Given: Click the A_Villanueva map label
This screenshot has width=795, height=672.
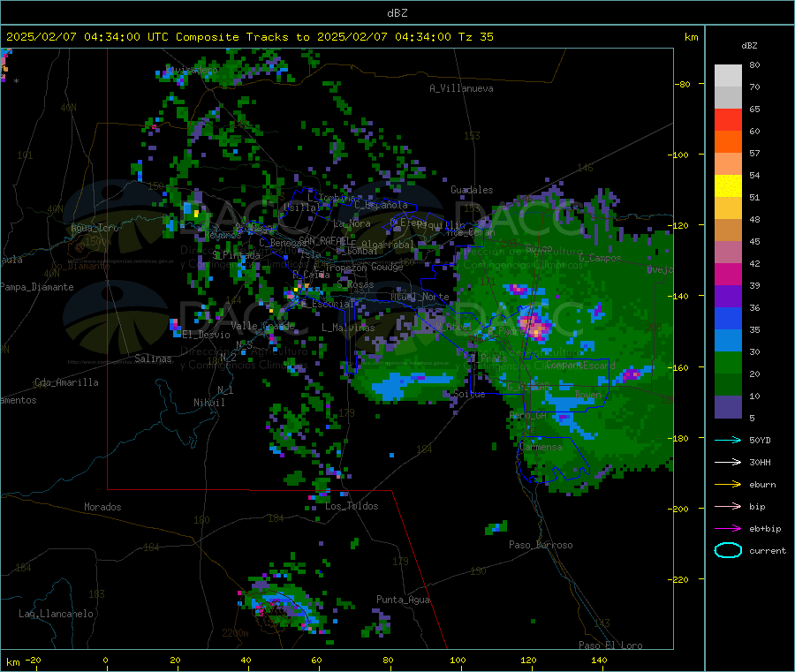Looking at the screenshot, I should [x=461, y=88].
